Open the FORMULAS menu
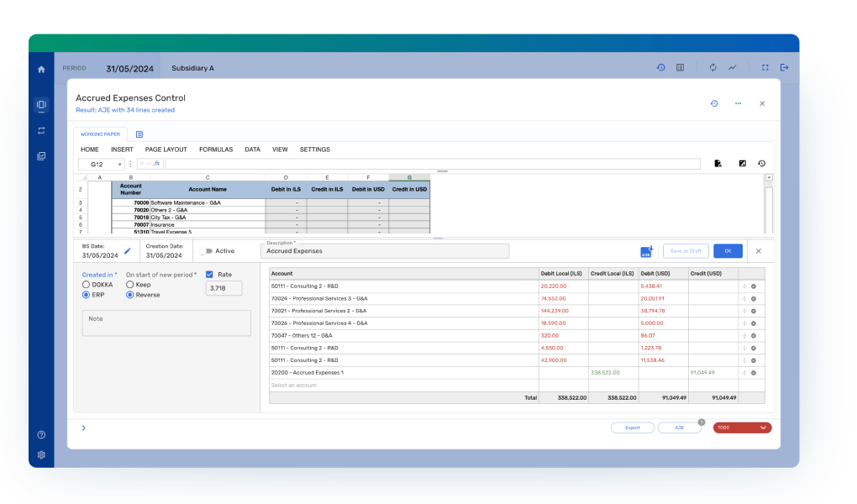The height and width of the screenshot is (504, 857). click(216, 150)
